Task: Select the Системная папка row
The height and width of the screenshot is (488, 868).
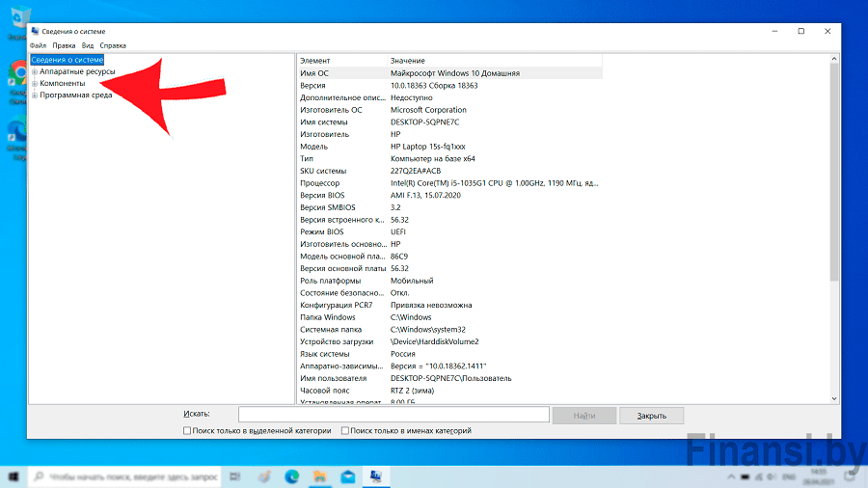Action: tap(449, 329)
